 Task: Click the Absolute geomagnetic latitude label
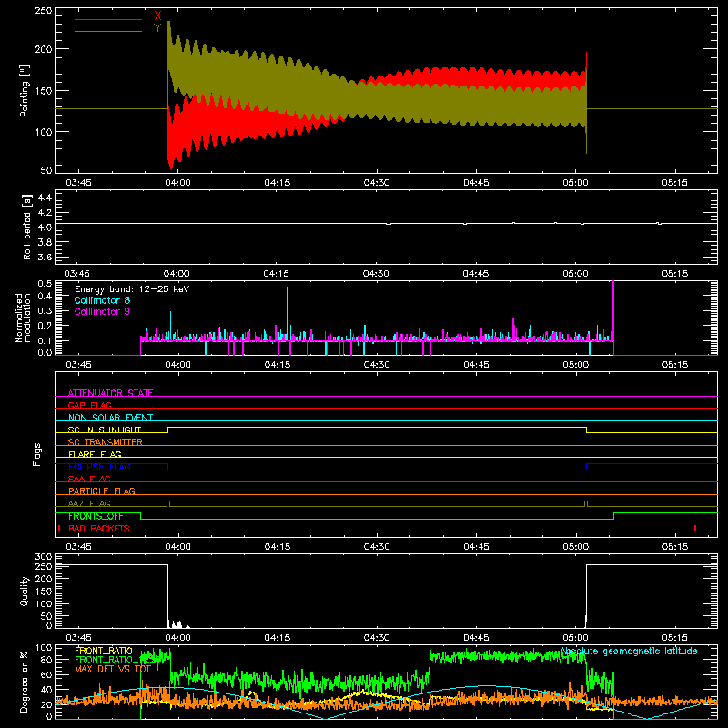point(629,652)
